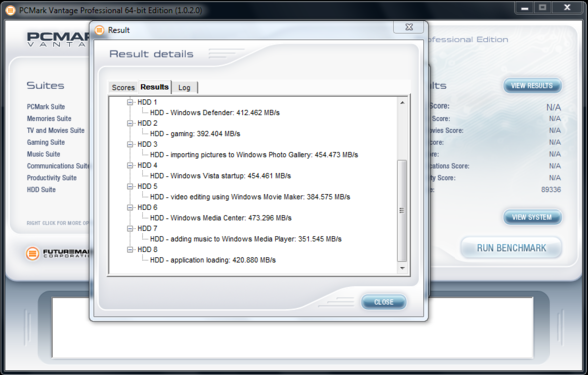Collapse the HDD 4 tree node

click(x=130, y=165)
